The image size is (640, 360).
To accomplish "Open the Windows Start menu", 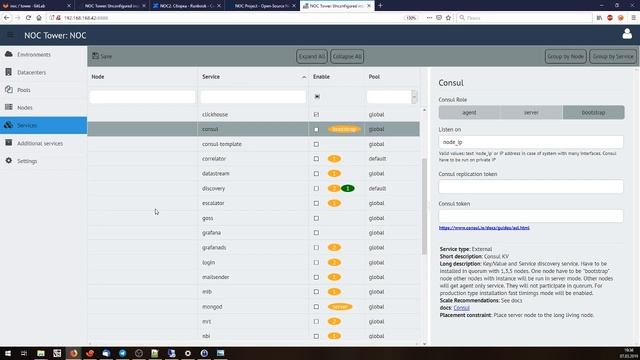I will coord(8,353).
